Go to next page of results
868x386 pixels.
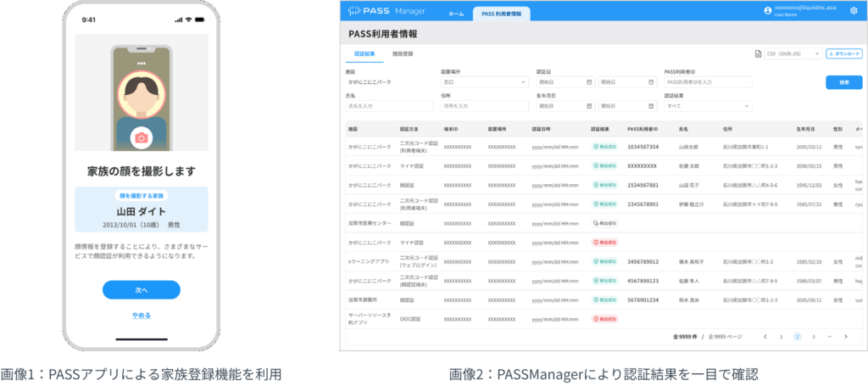click(x=846, y=336)
